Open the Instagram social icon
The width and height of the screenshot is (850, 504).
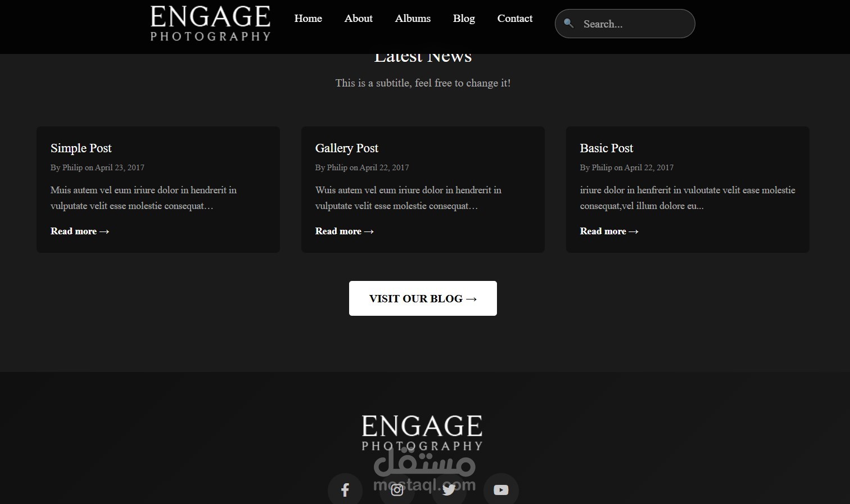pyautogui.click(x=397, y=490)
